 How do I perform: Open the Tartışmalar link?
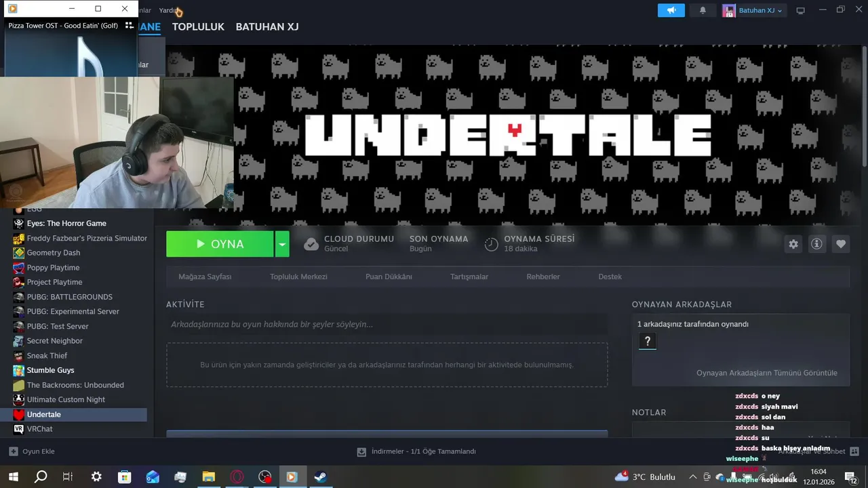tap(469, 277)
